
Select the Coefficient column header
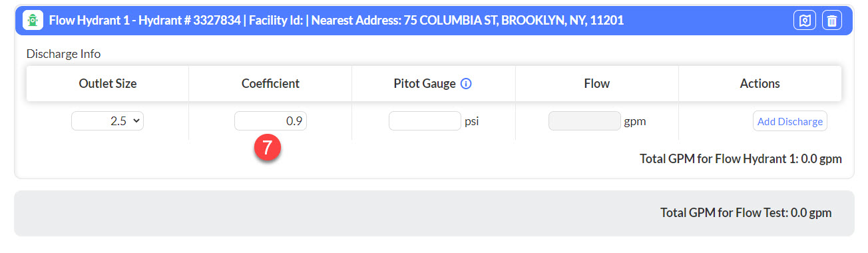point(270,84)
